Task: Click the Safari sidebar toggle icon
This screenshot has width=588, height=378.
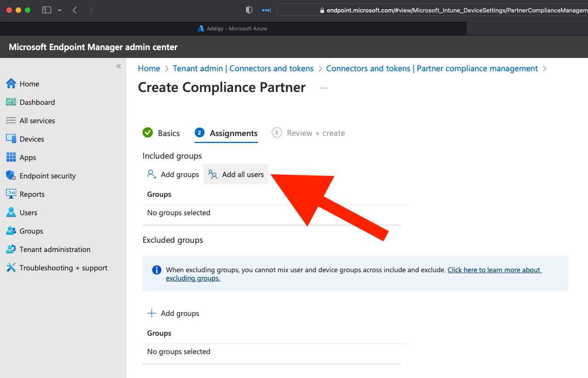Action: point(46,10)
